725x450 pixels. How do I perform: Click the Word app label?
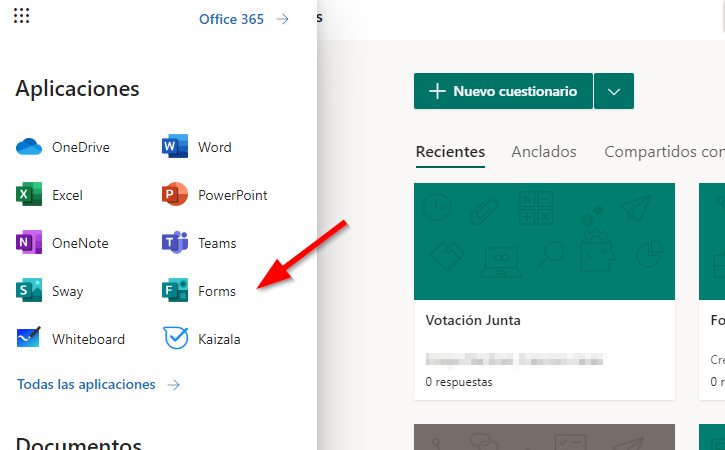215,147
